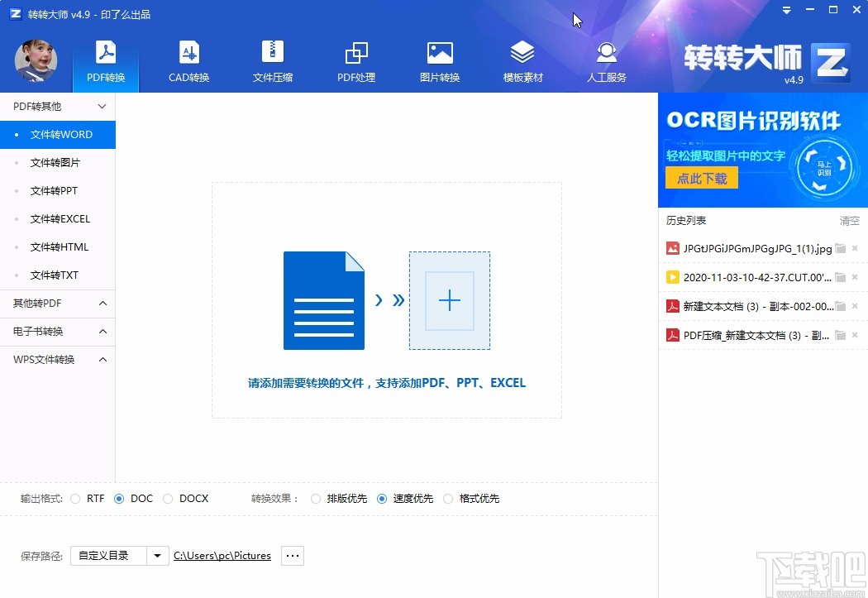
Task: Open the 模板素材 template library
Action: click(x=522, y=62)
